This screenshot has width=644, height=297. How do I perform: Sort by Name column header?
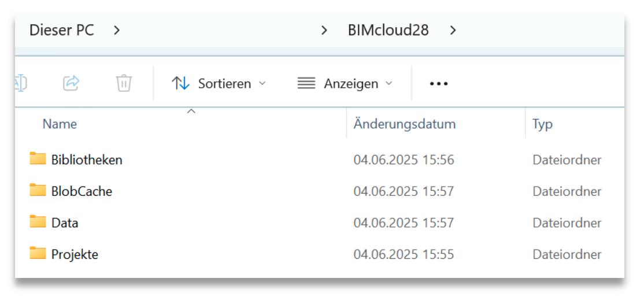(60, 124)
